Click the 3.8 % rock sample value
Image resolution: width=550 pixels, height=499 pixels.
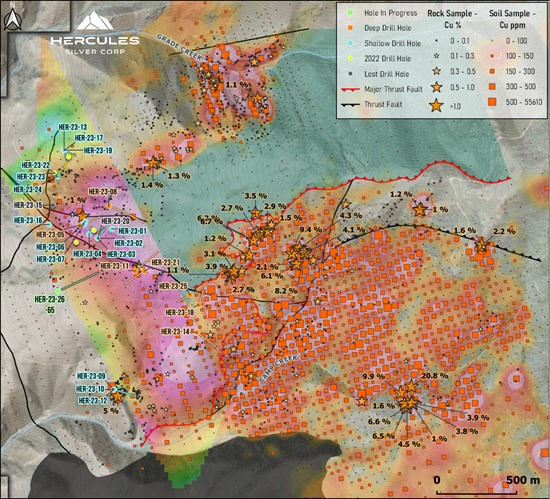click(x=467, y=431)
